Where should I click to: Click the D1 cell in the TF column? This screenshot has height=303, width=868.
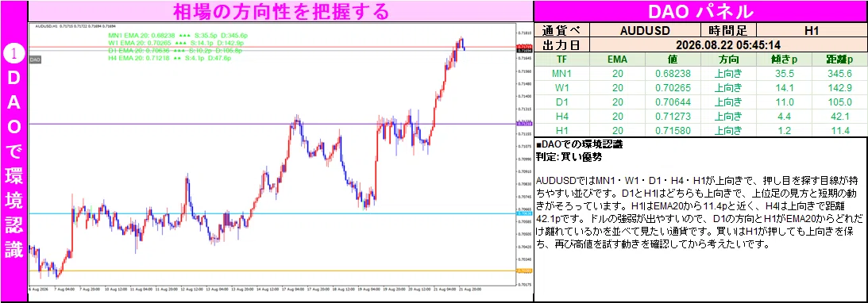coord(562,102)
